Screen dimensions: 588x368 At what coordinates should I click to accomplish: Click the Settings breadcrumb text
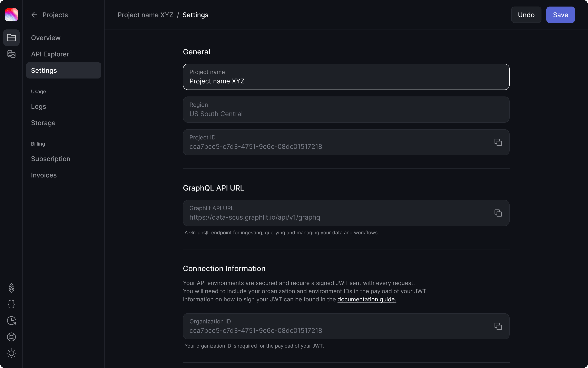195,15
